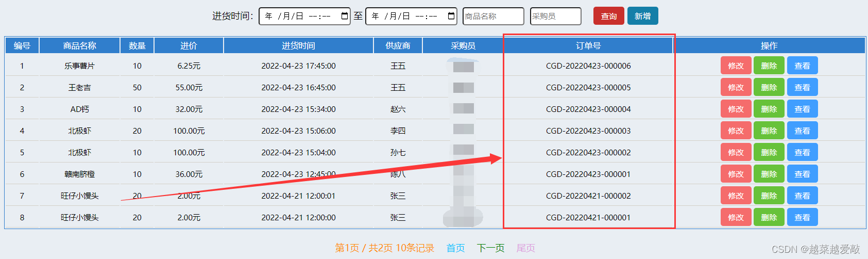Click 查看 for order CGD-20220423-000004
The width and height of the screenshot is (868, 259).
pos(802,109)
